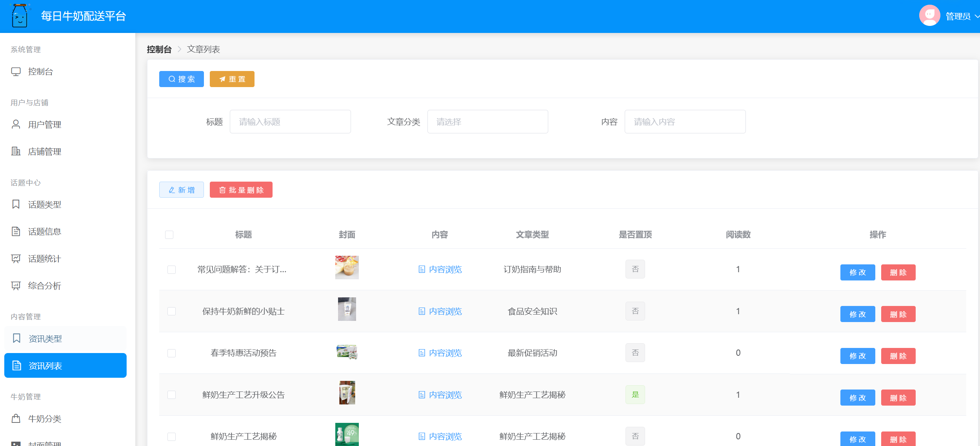Viewport: 980px width, 446px height.
Task: Select the 话题信息 document icon
Action: [16, 231]
